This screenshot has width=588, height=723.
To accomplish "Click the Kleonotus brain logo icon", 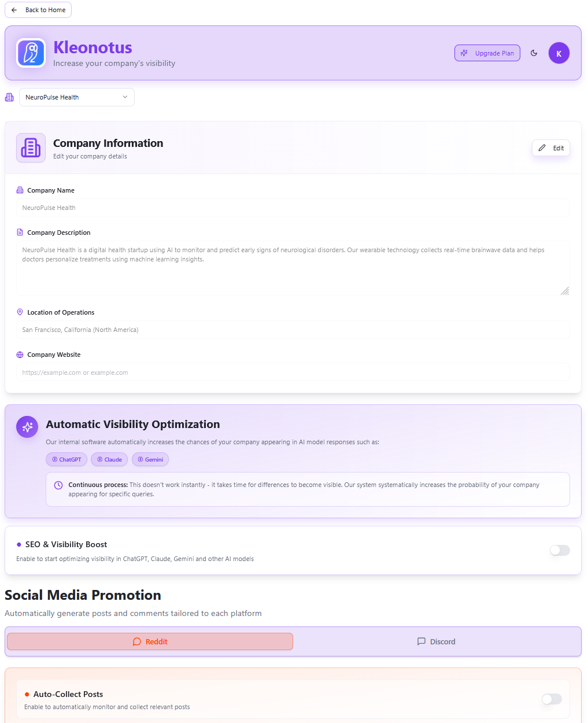I will [x=31, y=53].
